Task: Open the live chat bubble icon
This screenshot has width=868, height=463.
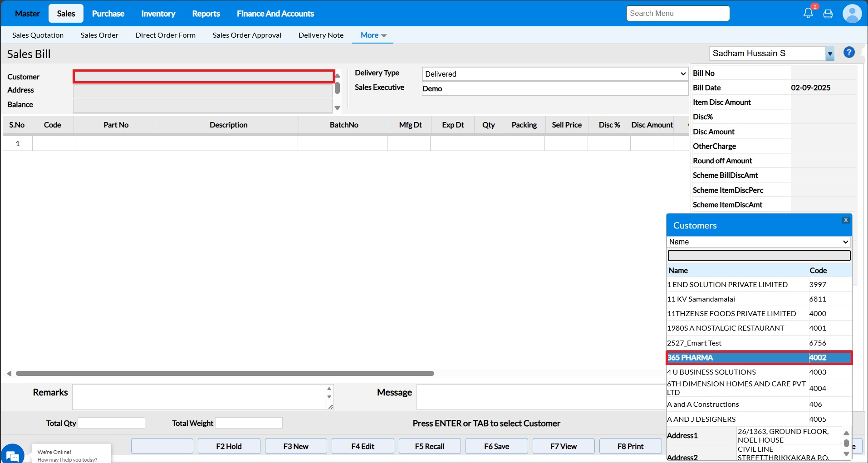Action: click(12, 454)
